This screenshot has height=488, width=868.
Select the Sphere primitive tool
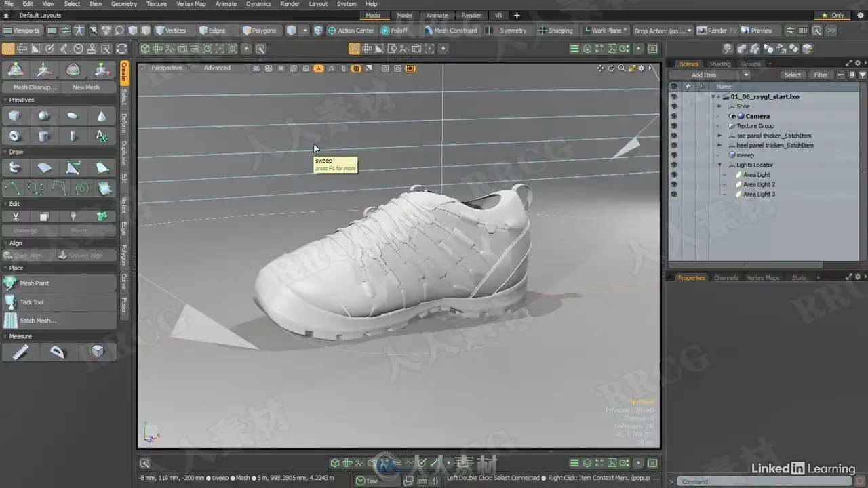coord(43,117)
